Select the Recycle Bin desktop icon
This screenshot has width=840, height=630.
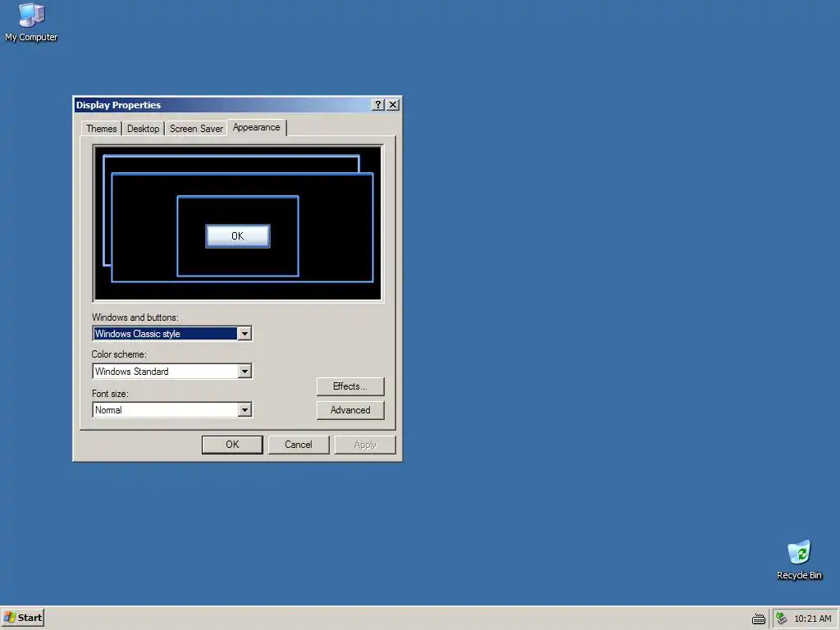click(799, 559)
